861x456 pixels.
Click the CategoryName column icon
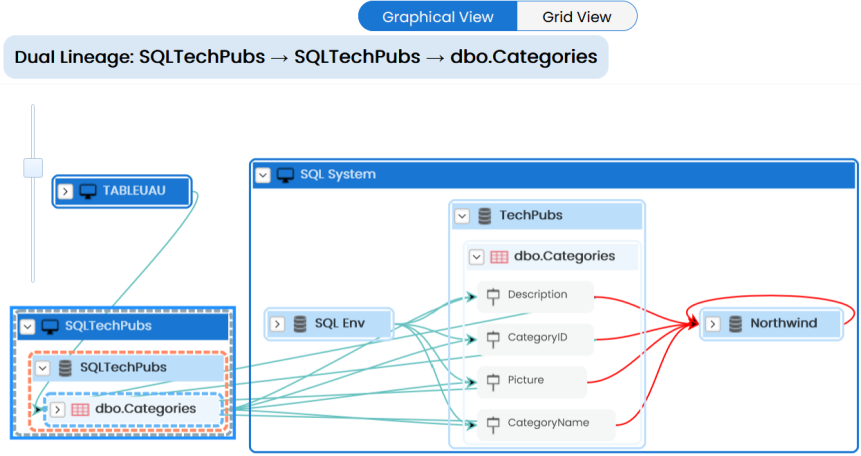pos(492,423)
